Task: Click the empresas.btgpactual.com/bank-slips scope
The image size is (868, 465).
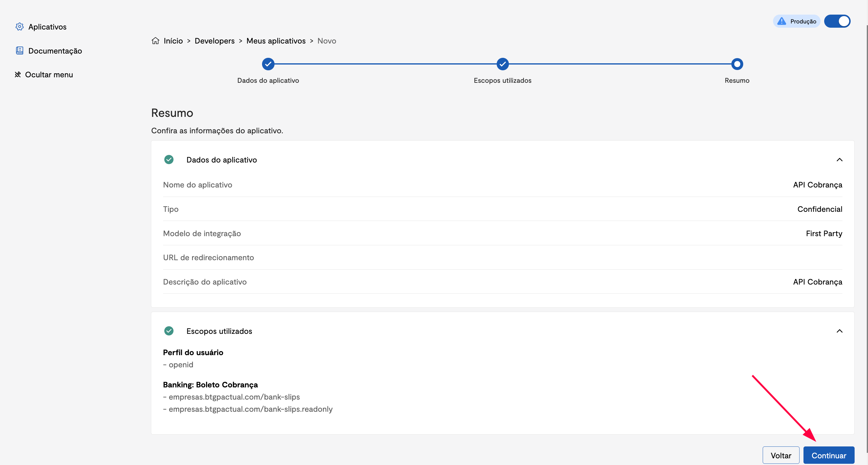Action: tap(232, 397)
